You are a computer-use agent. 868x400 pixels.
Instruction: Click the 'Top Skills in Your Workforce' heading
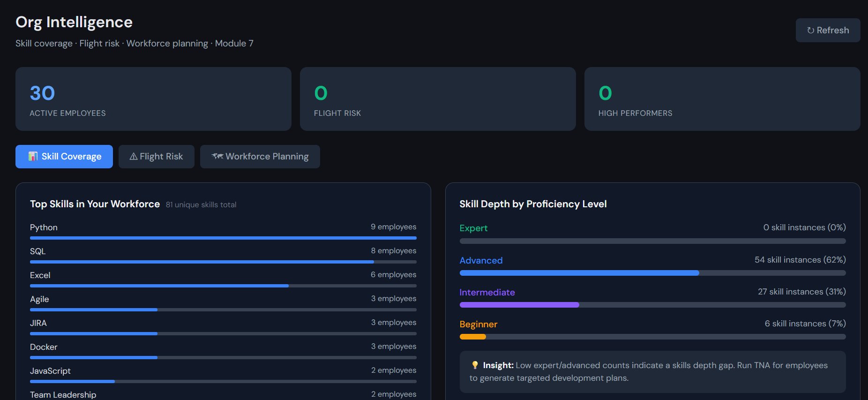[x=95, y=204]
